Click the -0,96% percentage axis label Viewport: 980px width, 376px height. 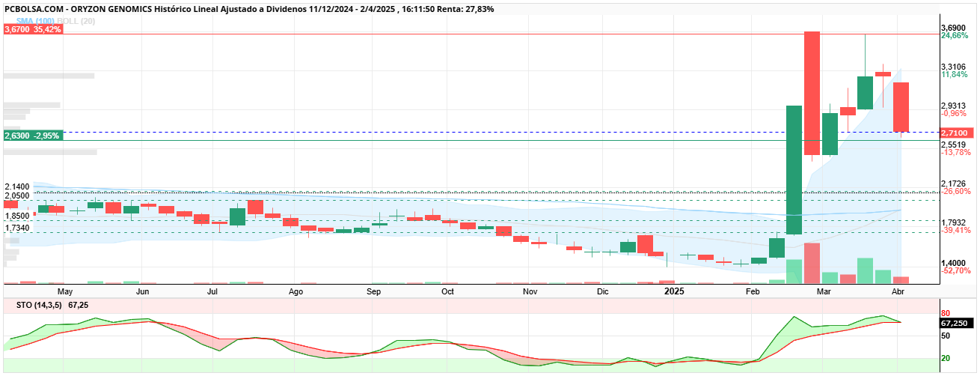coord(954,114)
